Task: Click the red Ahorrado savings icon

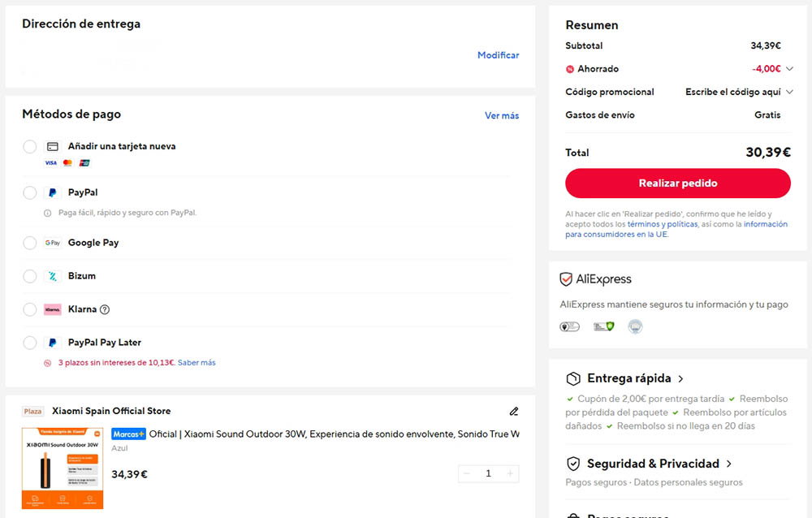Action: tap(570, 69)
